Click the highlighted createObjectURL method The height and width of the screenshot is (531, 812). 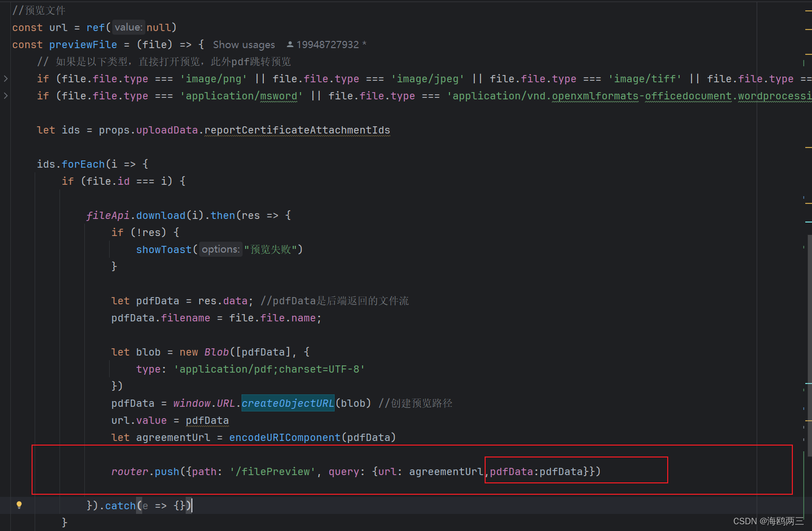tap(288, 403)
